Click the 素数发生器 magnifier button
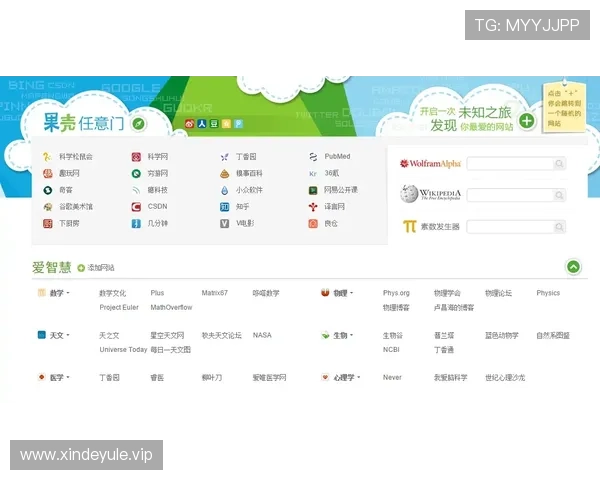The image size is (600, 480). (559, 227)
